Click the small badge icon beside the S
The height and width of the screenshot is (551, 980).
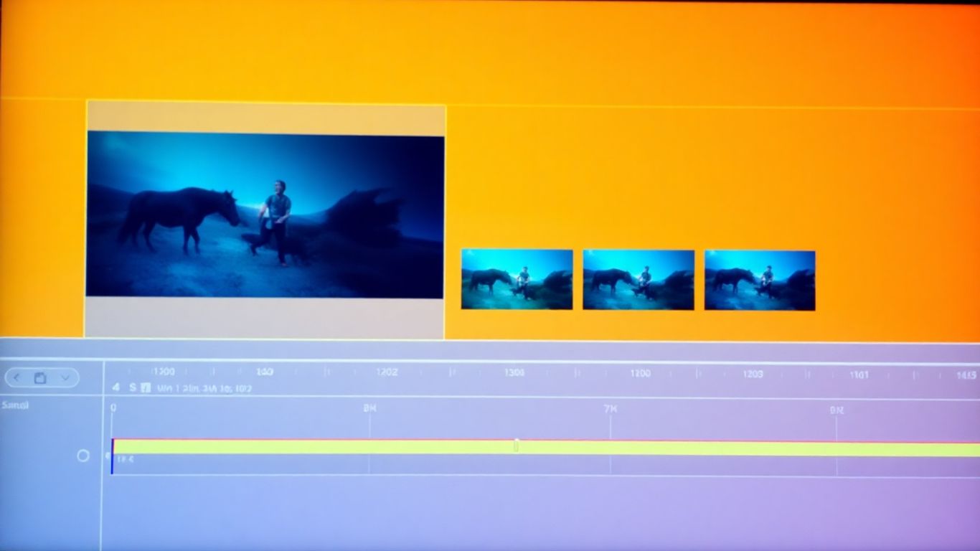pyautogui.click(x=146, y=387)
